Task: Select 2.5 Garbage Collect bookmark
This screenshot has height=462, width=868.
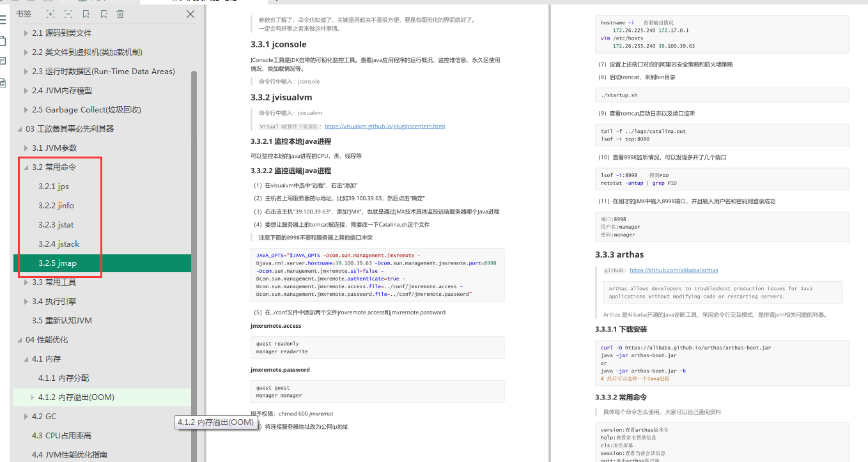Action: [x=86, y=110]
